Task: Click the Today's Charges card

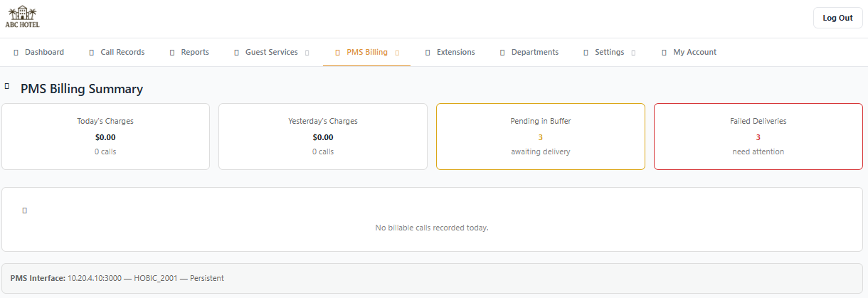Action: point(105,137)
